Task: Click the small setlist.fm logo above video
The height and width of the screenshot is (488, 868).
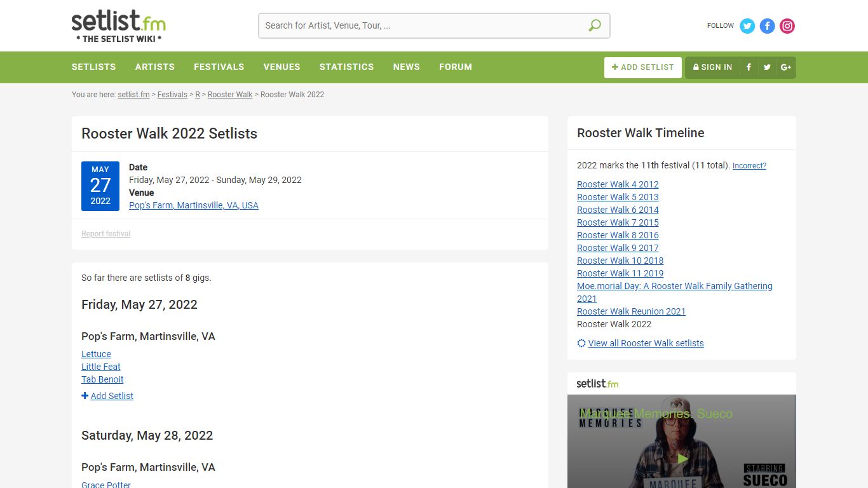Action: tap(597, 384)
